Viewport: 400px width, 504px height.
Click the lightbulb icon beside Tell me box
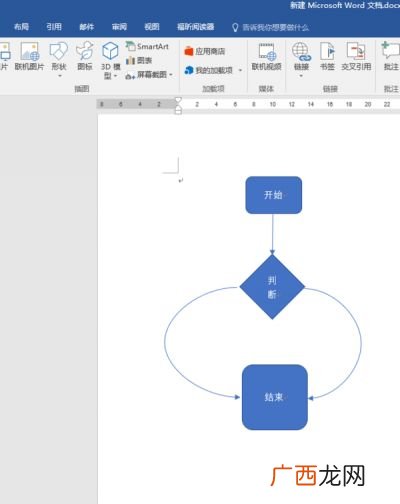coord(235,27)
